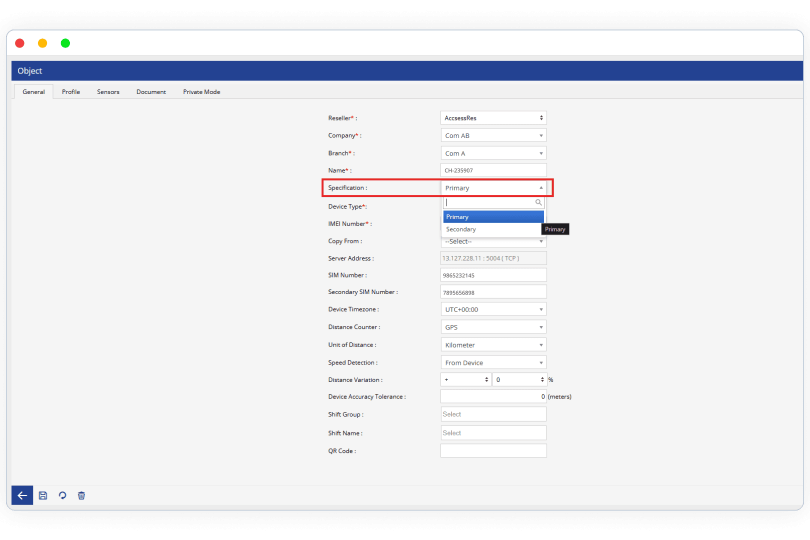Click the SIM Number input field
The image size is (810, 540).
pyautogui.click(x=493, y=275)
